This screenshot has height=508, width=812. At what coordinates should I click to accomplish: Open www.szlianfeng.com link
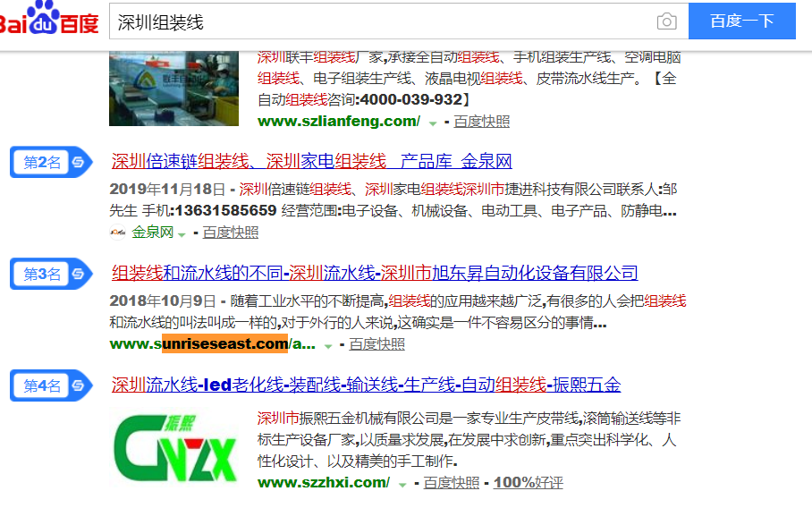pyautogui.click(x=339, y=121)
